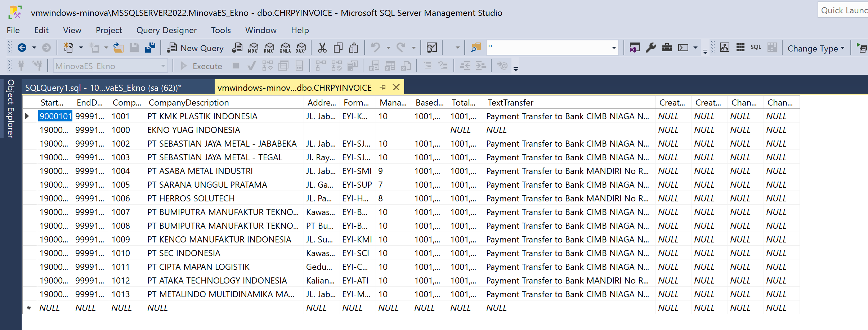Screen dimensions: 868x330
Task: Click the Visual Studio window icon
Action: click(x=635, y=48)
